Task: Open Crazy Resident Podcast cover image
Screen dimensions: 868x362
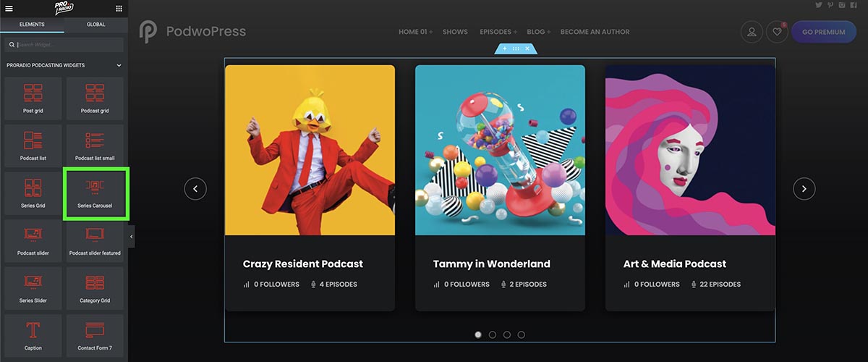Action: (x=310, y=150)
